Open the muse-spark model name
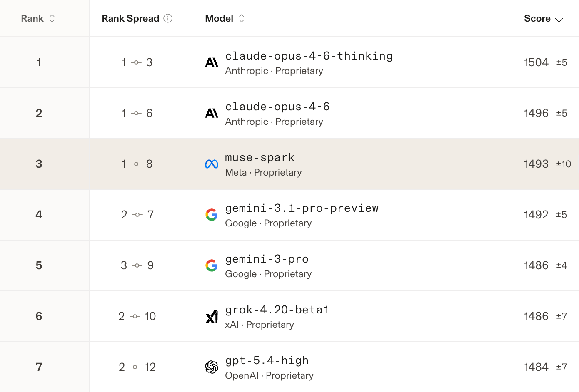 [x=260, y=157]
